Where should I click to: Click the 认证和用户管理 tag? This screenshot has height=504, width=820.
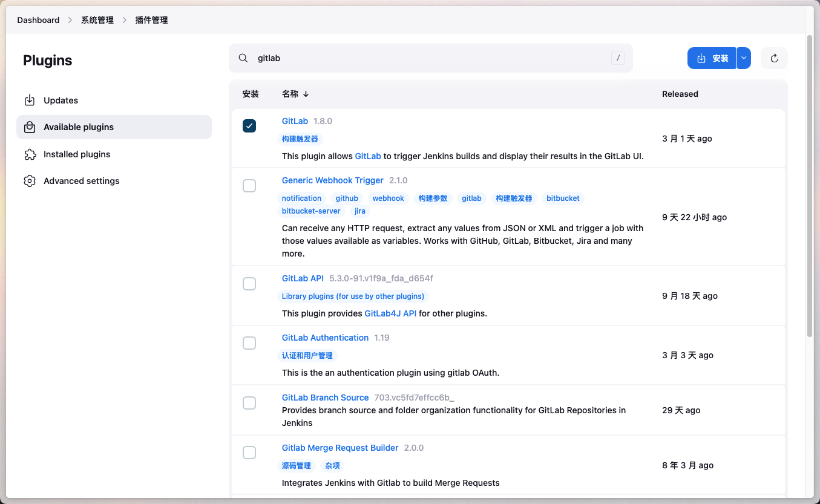(307, 356)
